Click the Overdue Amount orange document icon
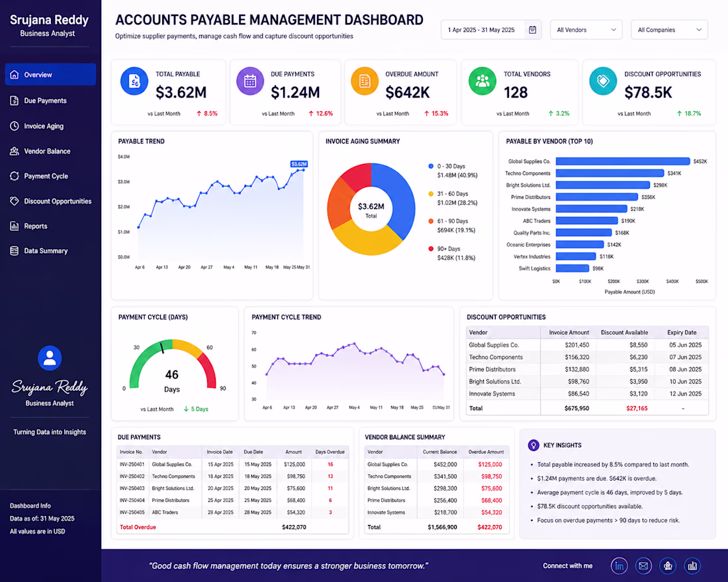The image size is (728, 582). point(365,81)
